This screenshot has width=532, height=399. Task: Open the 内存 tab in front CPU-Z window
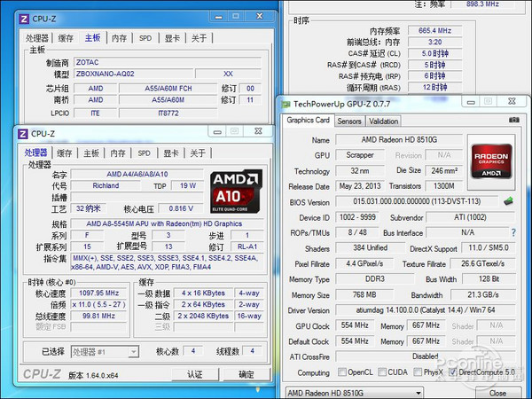[118, 153]
